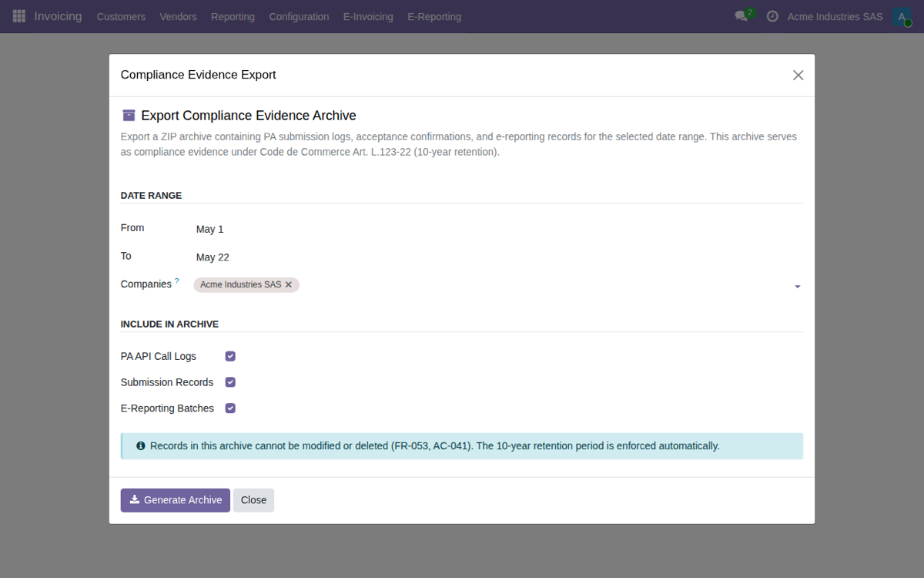Open the activities clock icon
Screen dimensions: 924x578
772,16
